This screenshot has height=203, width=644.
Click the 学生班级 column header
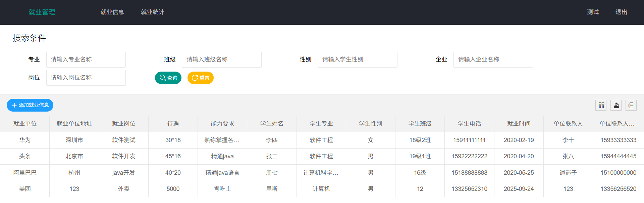420,124
